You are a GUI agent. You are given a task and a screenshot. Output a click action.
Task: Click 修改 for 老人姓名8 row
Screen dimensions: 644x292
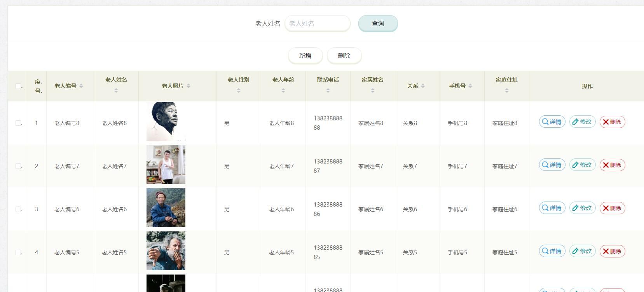(582, 122)
